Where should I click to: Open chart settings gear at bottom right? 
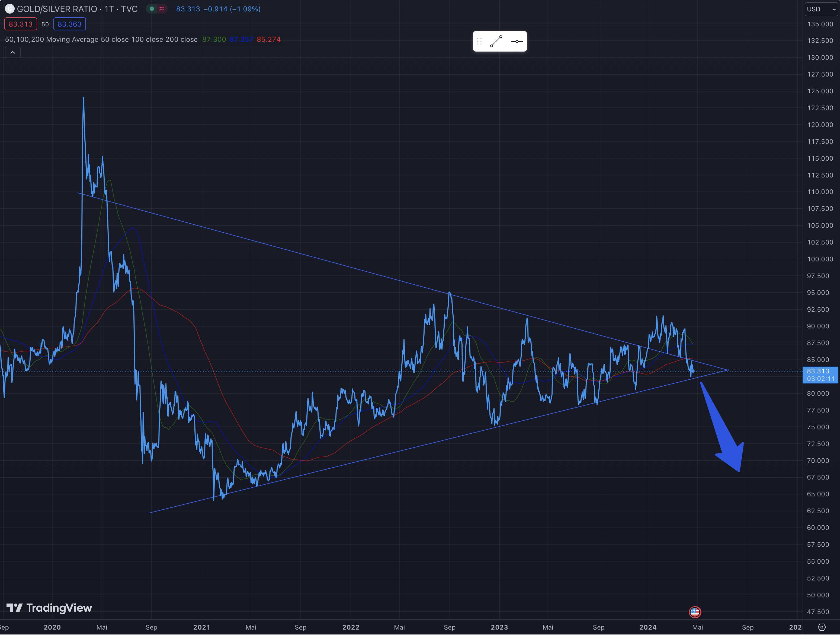821,627
